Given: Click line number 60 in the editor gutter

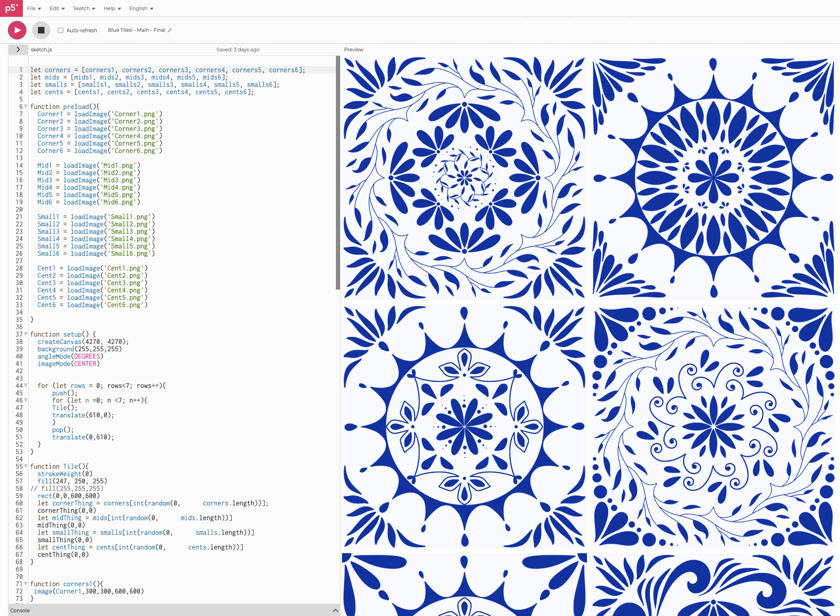Looking at the screenshot, I should tap(19, 503).
